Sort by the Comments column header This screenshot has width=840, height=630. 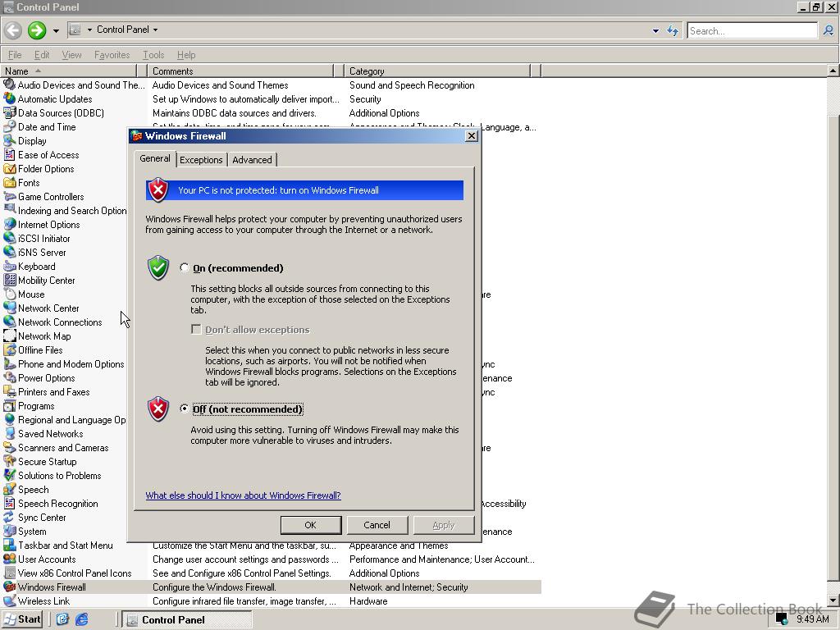click(x=240, y=71)
